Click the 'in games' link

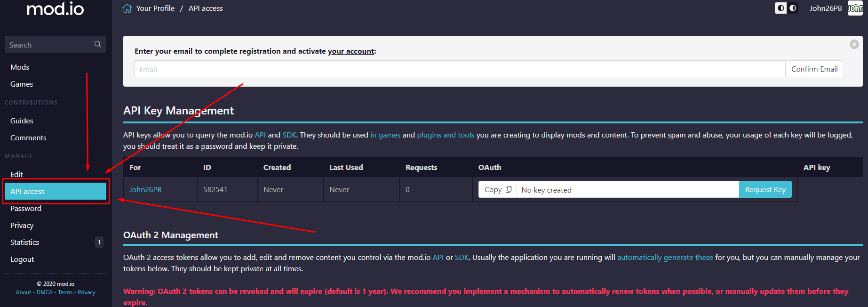[x=385, y=135]
